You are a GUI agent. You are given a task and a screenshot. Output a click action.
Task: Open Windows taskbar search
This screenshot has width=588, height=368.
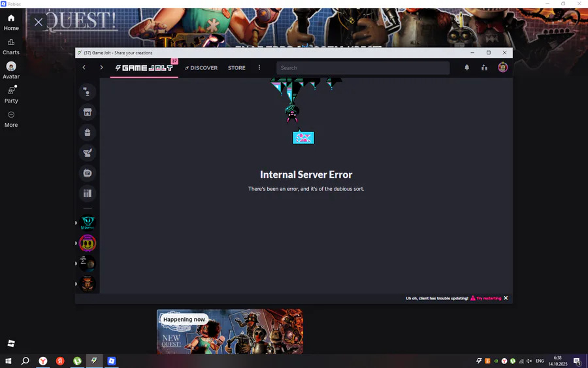(x=25, y=361)
